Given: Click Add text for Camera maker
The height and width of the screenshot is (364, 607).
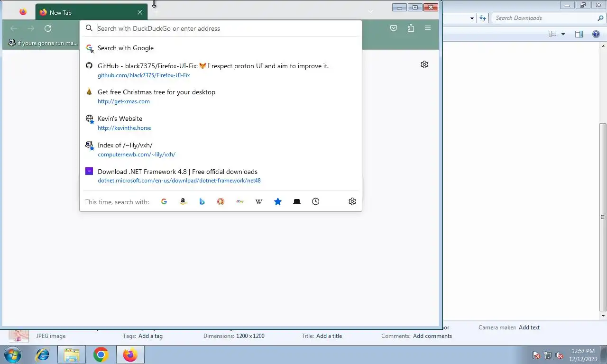Looking at the screenshot, I should (x=529, y=328).
